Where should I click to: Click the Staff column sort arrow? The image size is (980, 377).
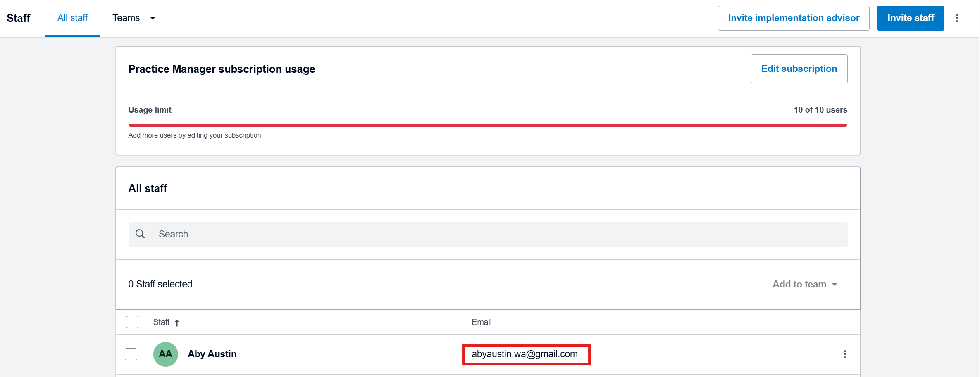[177, 323]
